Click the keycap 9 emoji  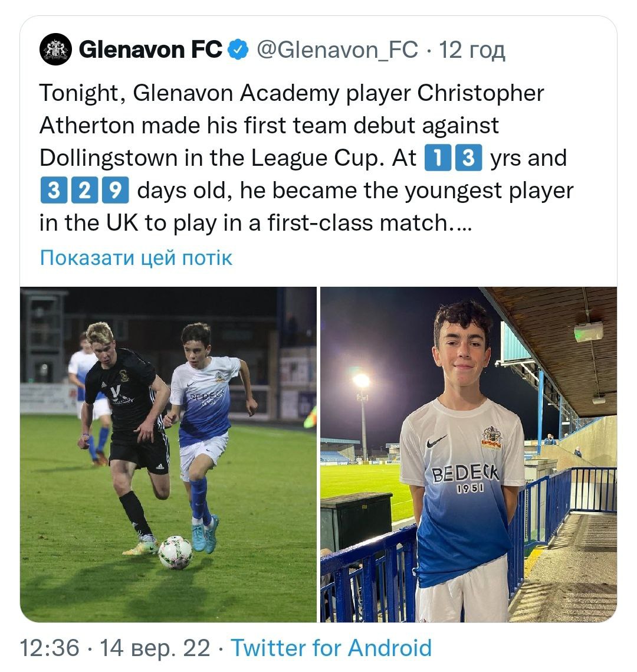115,190
